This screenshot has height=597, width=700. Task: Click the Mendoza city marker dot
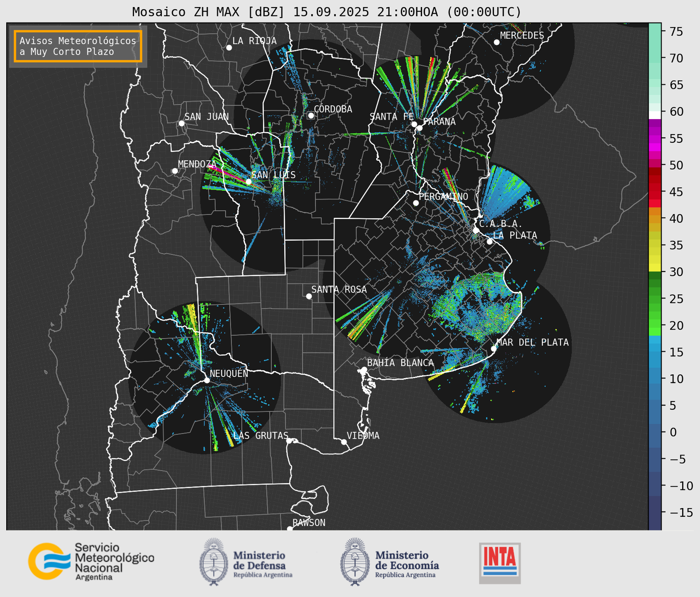point(175,171)
